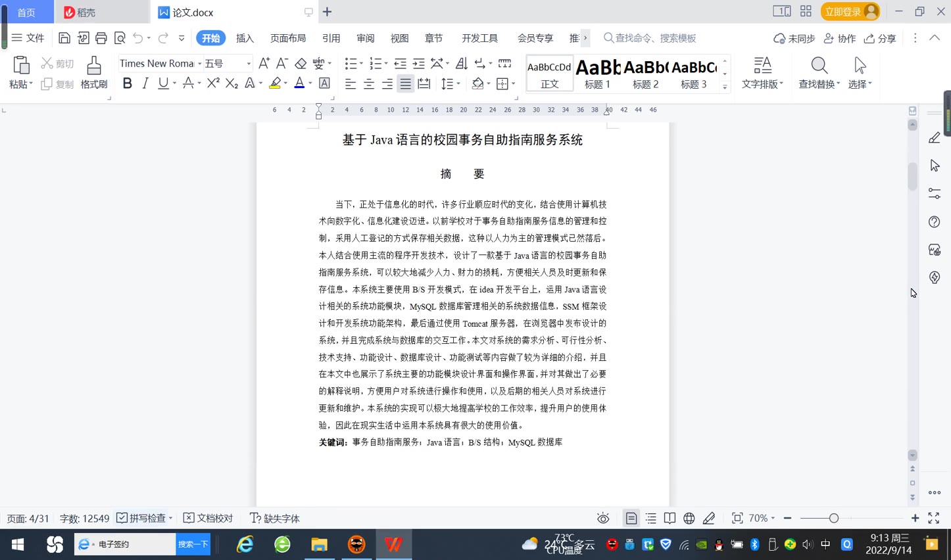Click the eye protection mode icon
The image size is (951, 560).
(x=603, y=519)
